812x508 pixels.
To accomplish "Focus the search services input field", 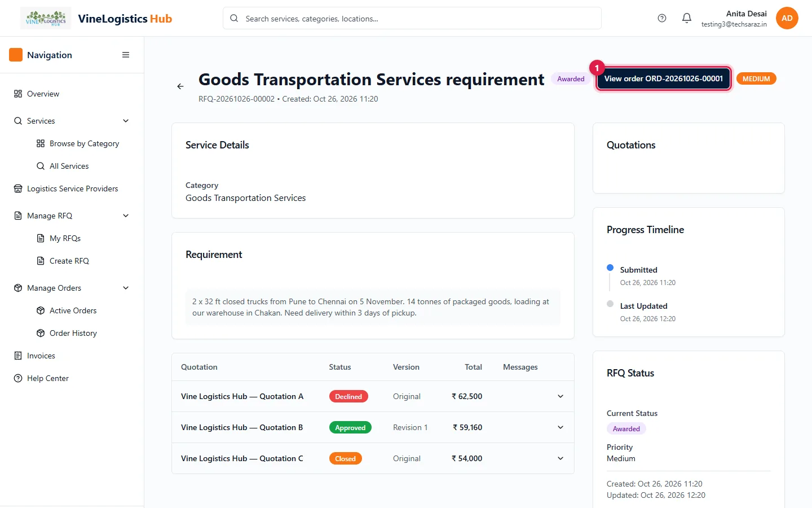I will (412, 18).
